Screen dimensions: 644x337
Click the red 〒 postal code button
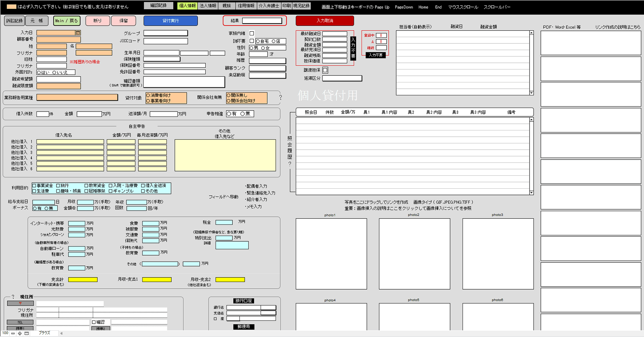coord(20,303)
